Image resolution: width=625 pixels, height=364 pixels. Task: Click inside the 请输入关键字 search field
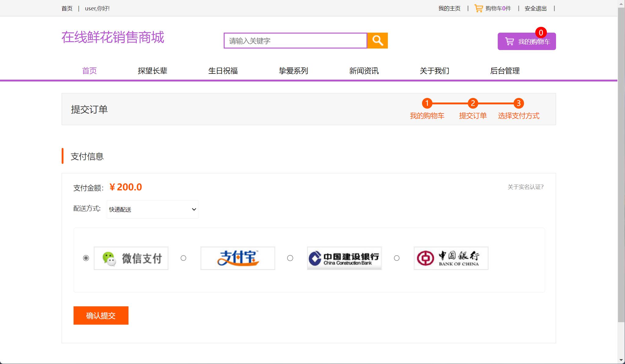[295, 40]
